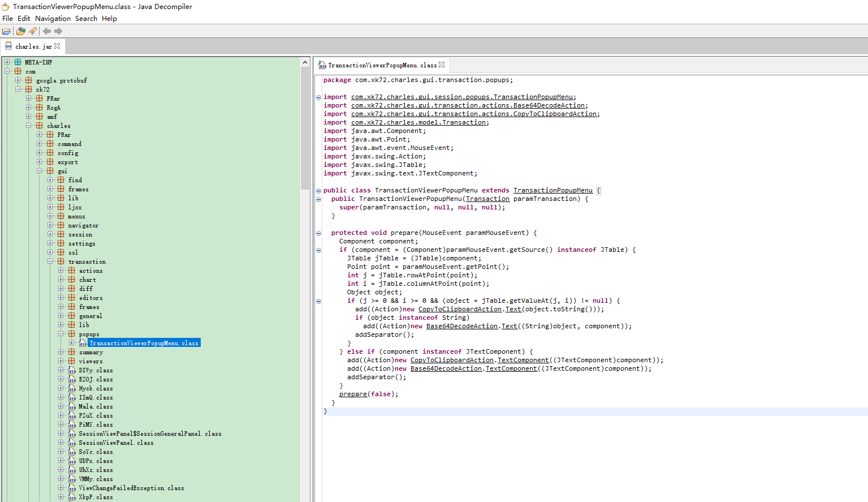868x502 pixels.
Task: Close the charles.jar tab
Action: coord(57,46)
